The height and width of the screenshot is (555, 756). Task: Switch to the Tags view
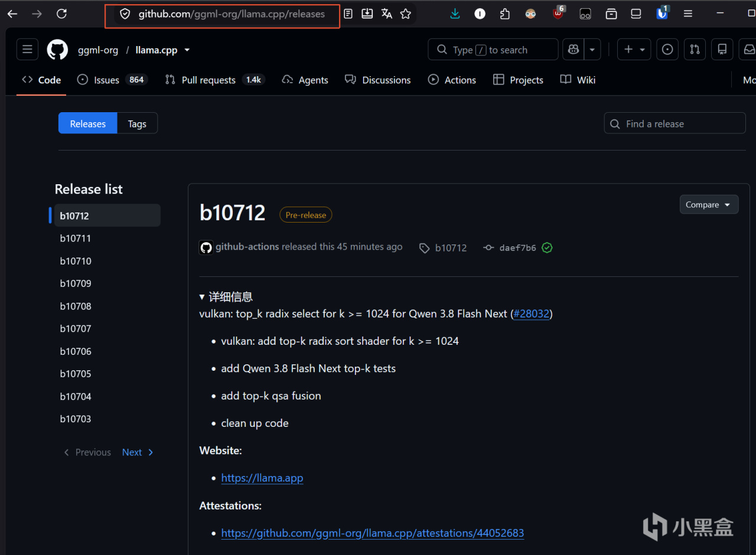tap(137, 123)
